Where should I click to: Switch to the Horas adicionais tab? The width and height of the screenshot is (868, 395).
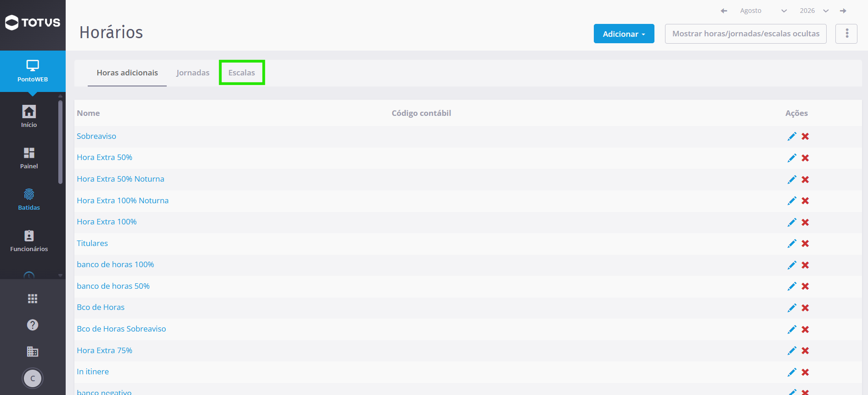(x=127, y=73)
